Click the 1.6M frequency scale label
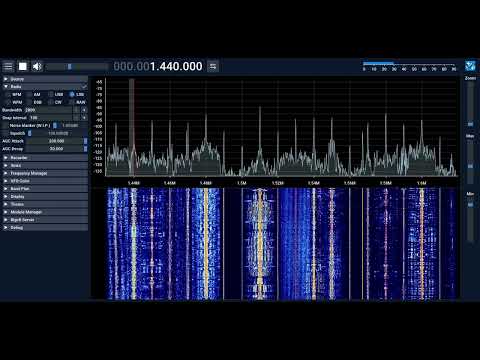This screenshot has height=360, width=480. pyautogui.click(x=422, y=183)
